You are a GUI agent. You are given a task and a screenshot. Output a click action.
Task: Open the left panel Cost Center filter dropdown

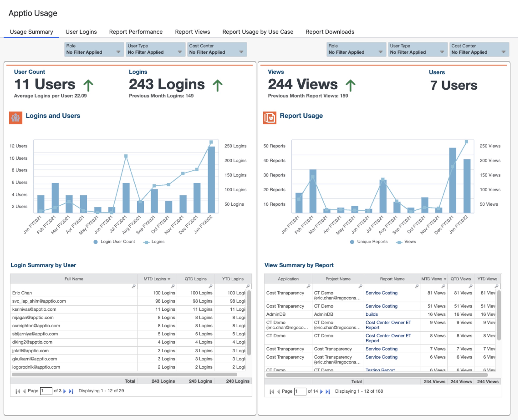tap(217, 49)
